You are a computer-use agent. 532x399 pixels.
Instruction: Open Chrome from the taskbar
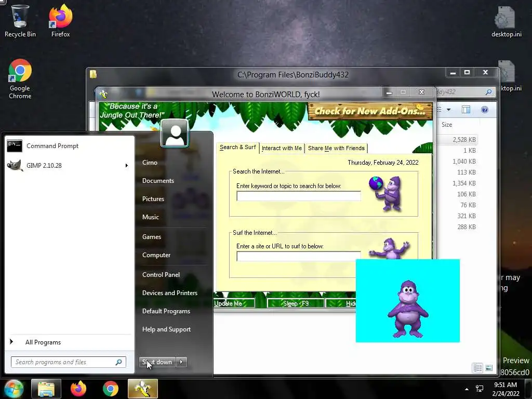[111, 389]
